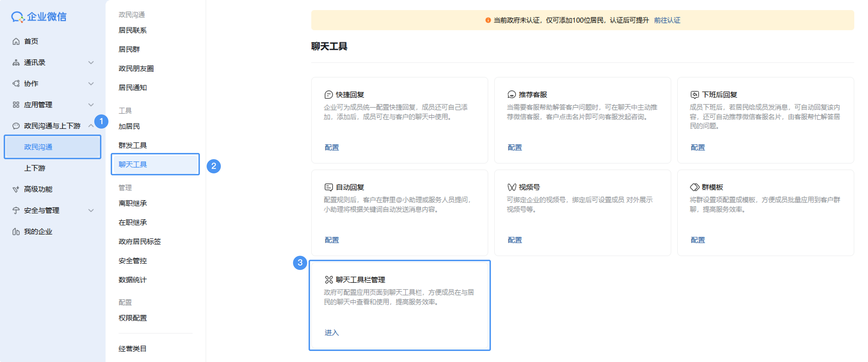Click the 政民沟通与上下游 chat bubble icon
Image resolution: width=868 pixels, height=362 pixels.
pyautogui.click(x=16, y=126)
